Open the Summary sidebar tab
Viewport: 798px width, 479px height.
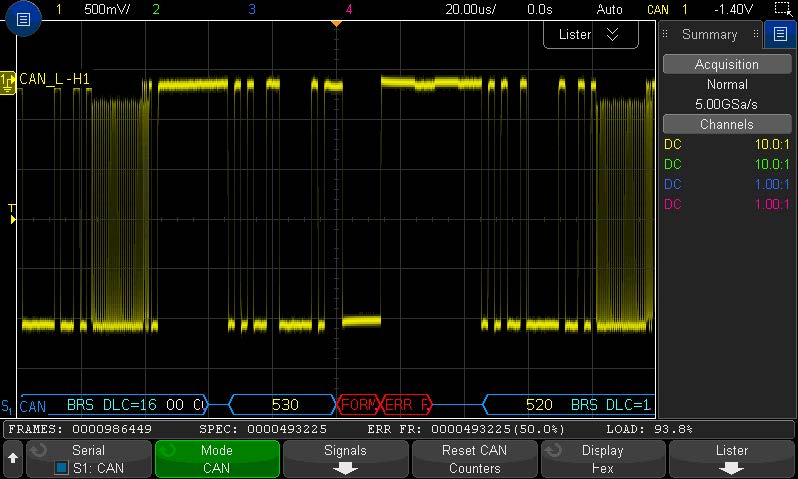tap(709, 35)
